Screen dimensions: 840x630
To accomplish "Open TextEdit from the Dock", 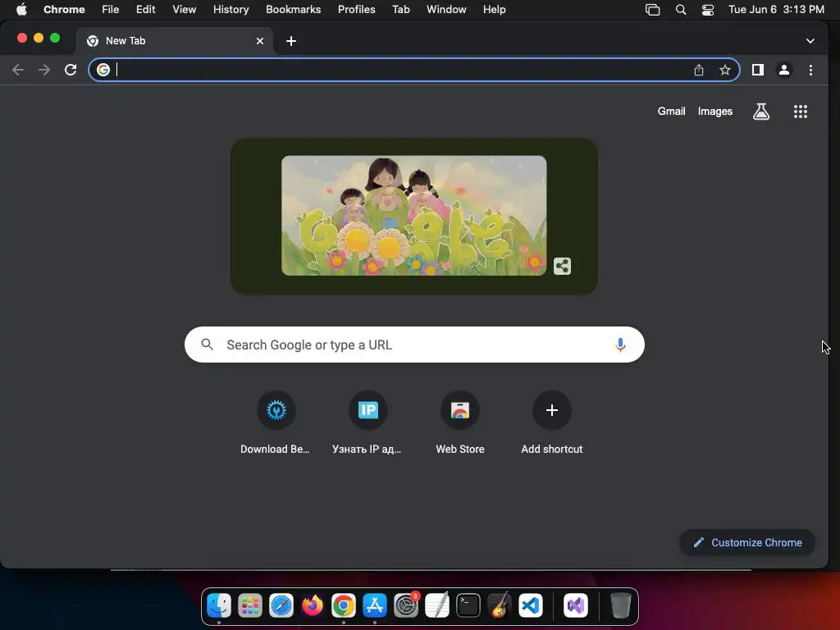I will point(437,606).
